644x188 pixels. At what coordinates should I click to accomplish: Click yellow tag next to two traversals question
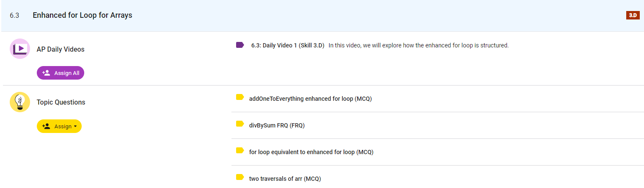click(240, 177)
